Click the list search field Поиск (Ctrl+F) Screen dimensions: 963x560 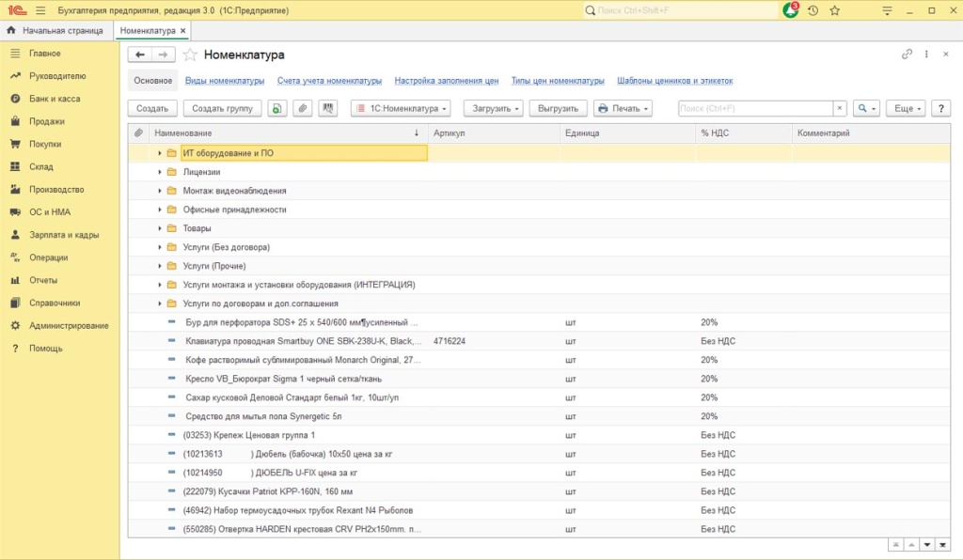754,109
